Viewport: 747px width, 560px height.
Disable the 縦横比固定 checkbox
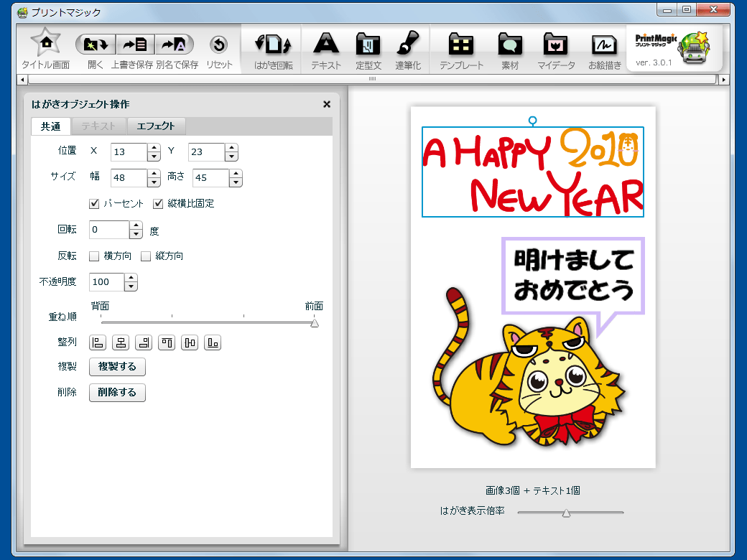tap(159, 204)
